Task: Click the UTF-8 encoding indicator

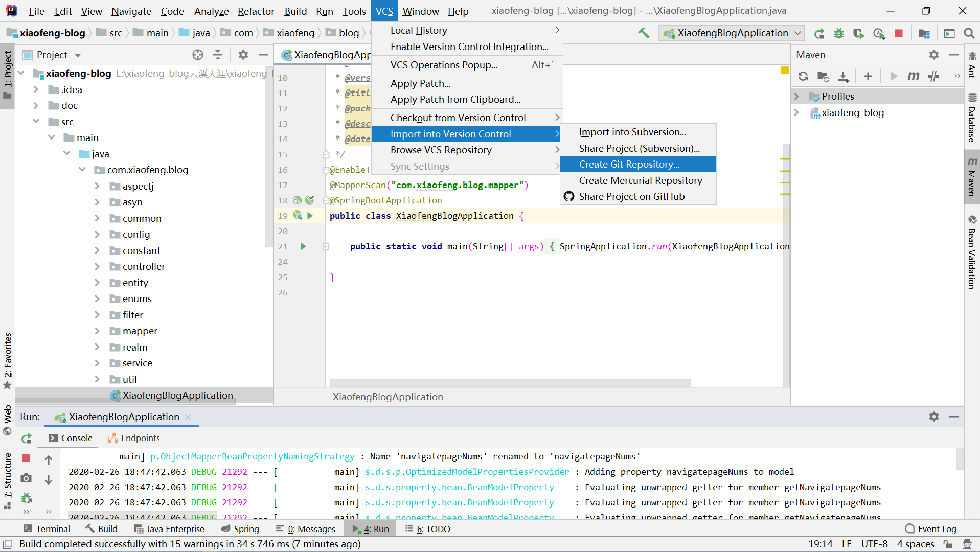Action: [x=874, y=544]
